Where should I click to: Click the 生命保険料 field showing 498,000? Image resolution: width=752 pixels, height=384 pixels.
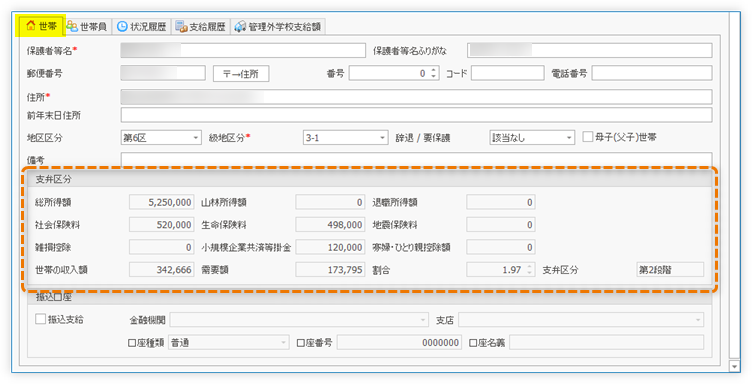(330, 225)
